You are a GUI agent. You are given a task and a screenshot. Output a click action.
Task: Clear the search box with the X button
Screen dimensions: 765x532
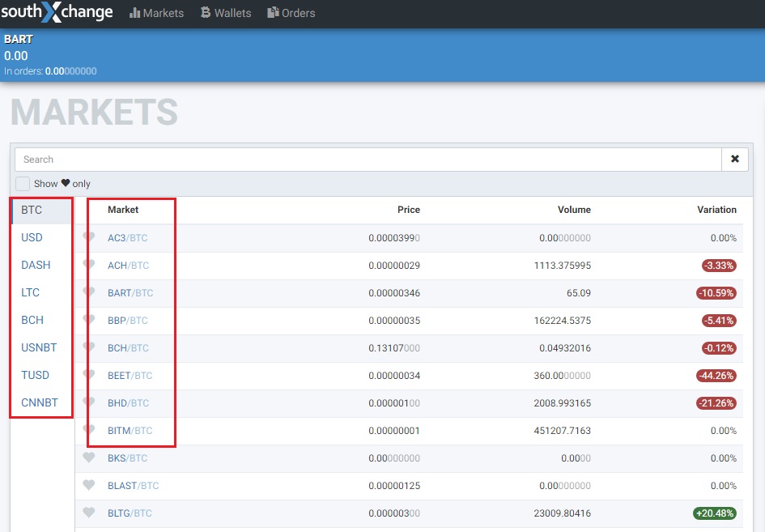coord(735,159)
